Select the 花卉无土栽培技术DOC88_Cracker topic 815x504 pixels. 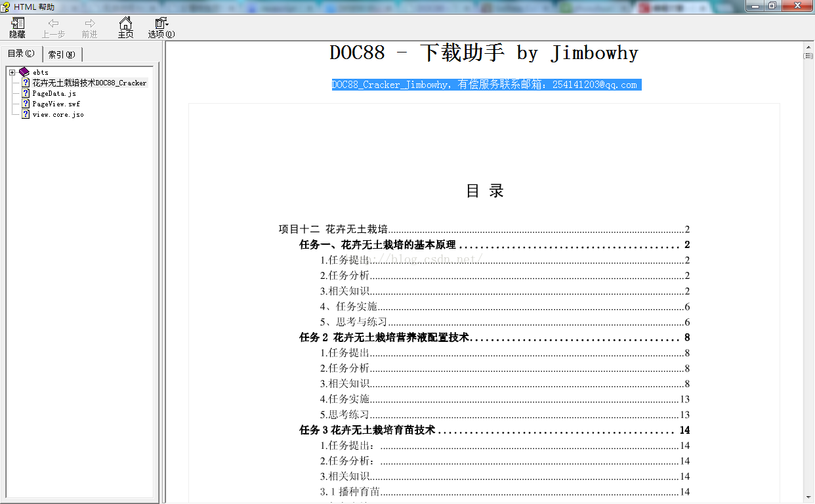click(89, 83)
